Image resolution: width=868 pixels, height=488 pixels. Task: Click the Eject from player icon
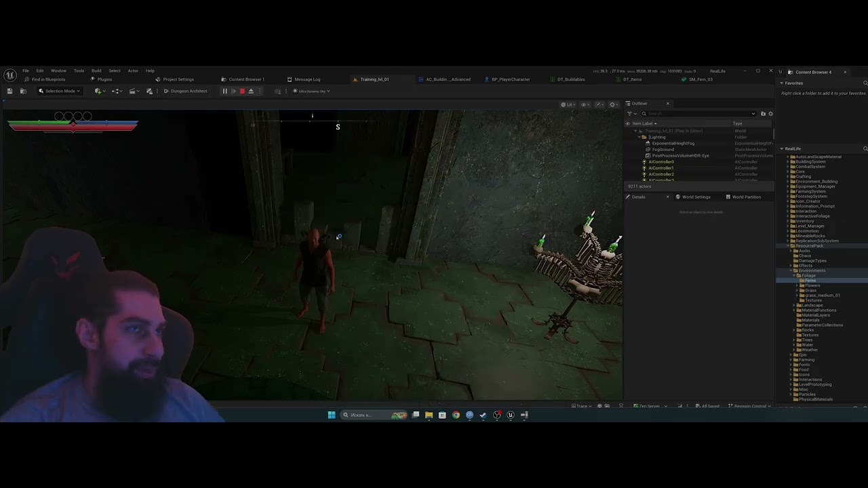(251, 91)
